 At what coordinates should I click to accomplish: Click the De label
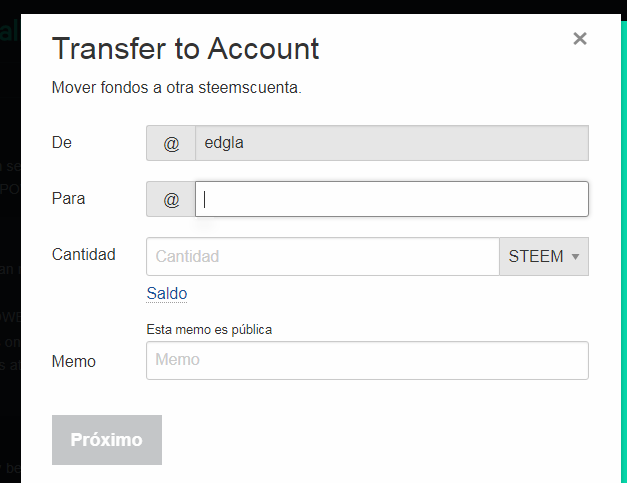click(x=62, y=142)
